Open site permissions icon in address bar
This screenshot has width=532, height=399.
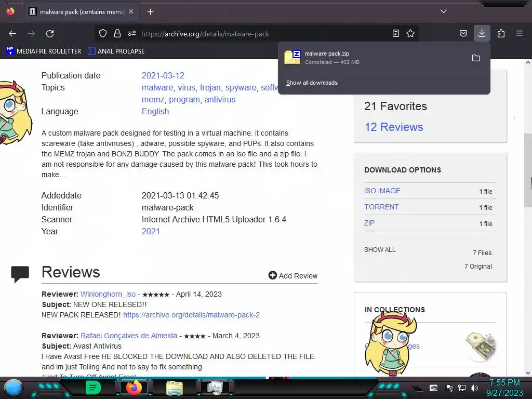click(x=132, y=33)
